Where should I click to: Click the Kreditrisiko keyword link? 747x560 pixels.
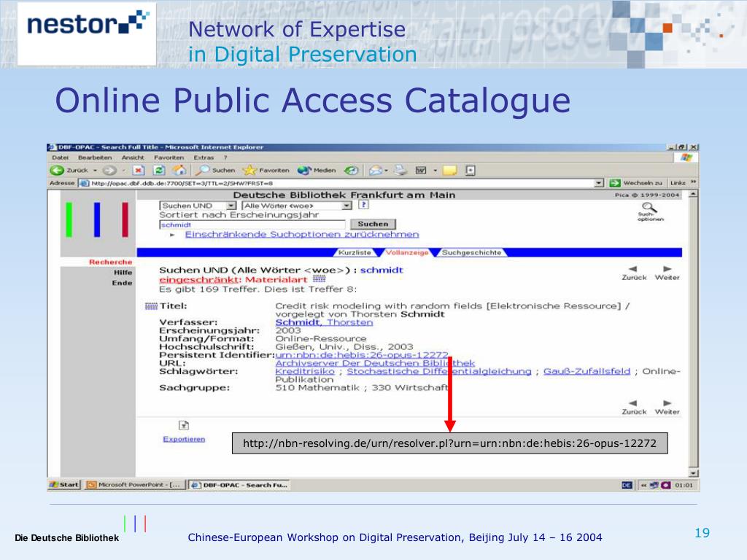point(305,371)
